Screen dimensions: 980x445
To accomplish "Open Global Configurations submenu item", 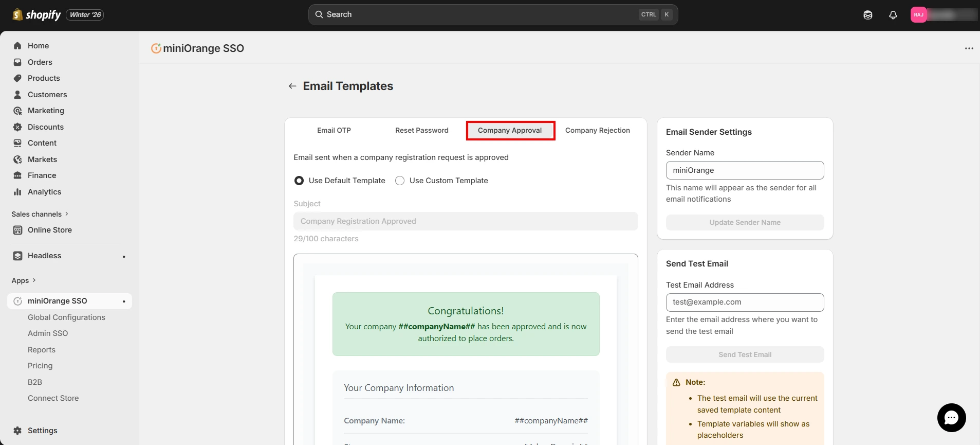I will tap(66, 317).
